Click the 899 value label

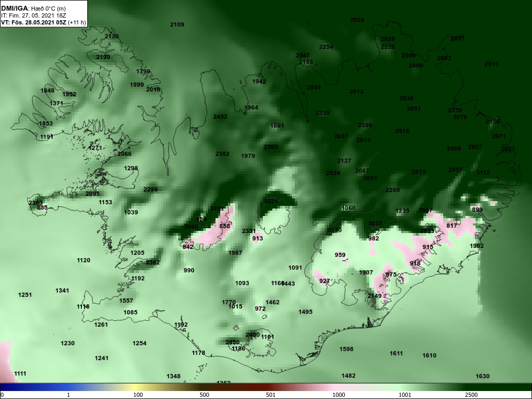tap(477, 209)
